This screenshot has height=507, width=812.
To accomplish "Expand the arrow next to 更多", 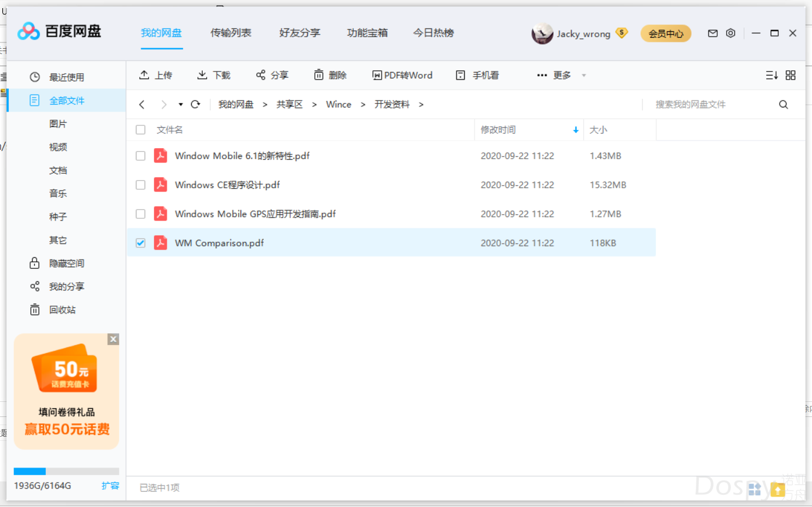I will (x=584, y=75).
